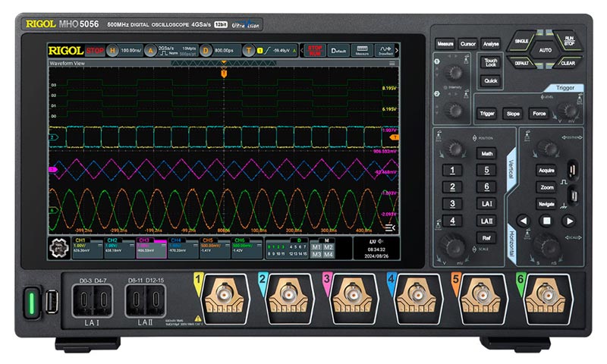Toggle math channel M1
This screenshot has width=607, height=364.
pos(316,247)
